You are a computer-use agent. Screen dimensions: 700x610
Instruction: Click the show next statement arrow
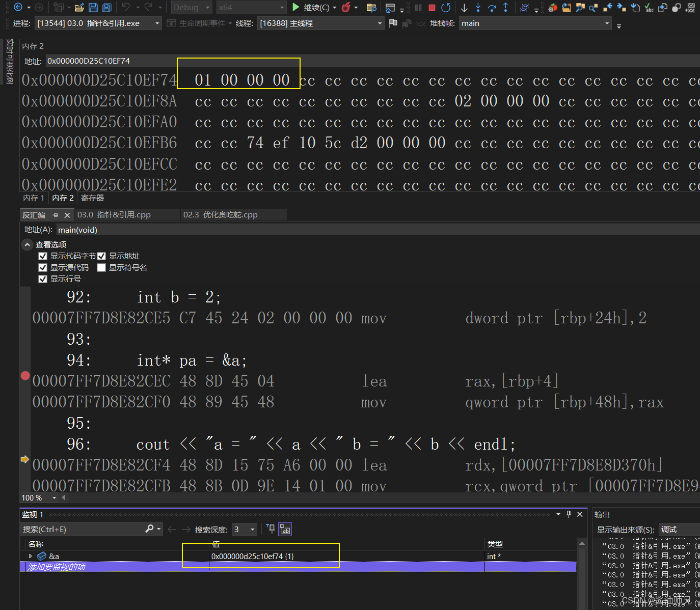464,8
